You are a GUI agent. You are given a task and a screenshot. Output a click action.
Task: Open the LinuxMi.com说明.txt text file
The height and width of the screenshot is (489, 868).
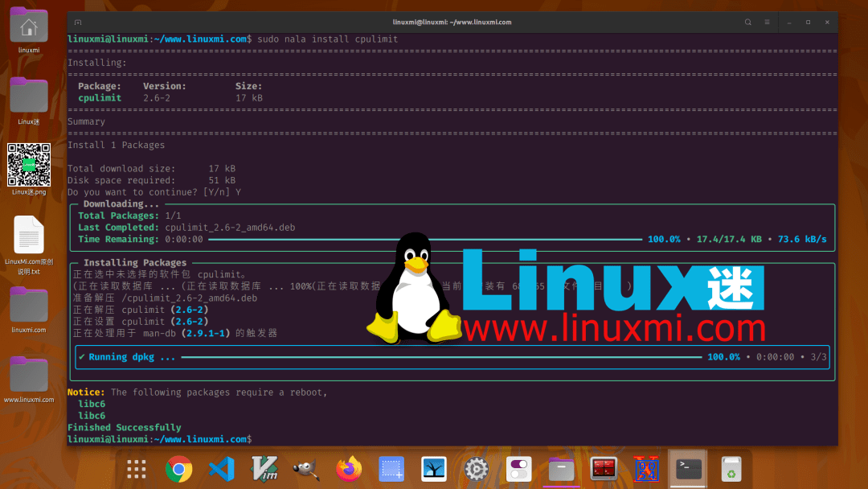pos(29,236)
